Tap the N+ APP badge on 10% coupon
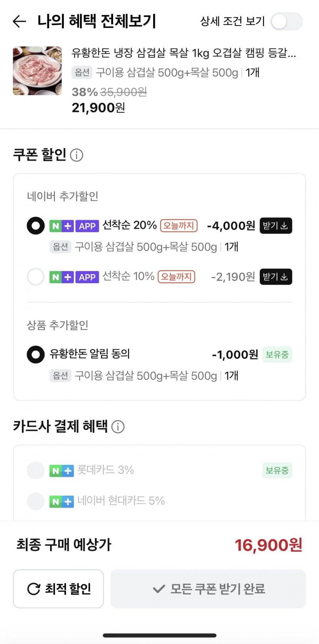This screenshot has width=319, height=644. pyautogui.click(x=74, y=277)
